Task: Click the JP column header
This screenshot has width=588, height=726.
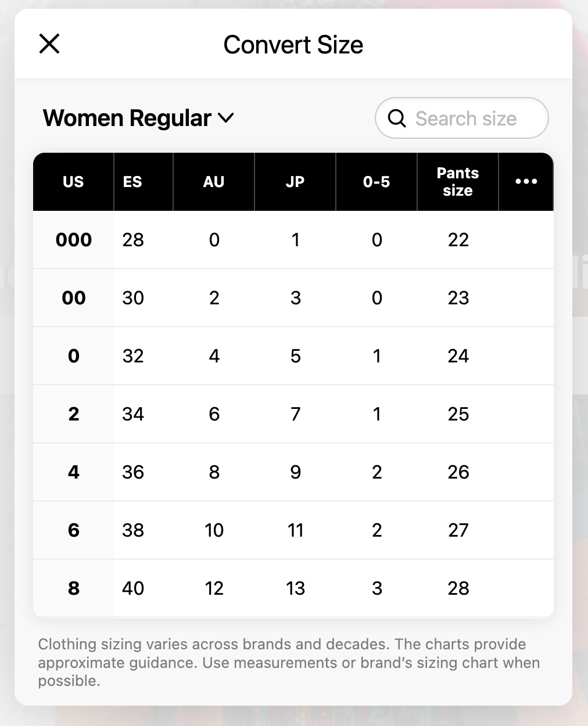Action: tap(295, 182)
